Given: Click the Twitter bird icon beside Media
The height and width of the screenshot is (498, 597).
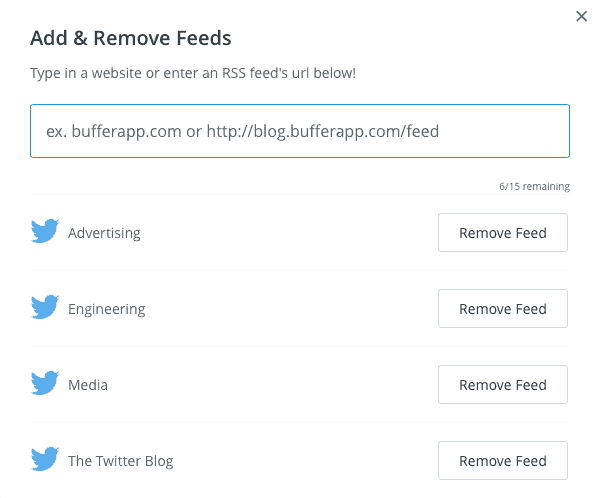Looking at the screenshot, I should point(45,383).
